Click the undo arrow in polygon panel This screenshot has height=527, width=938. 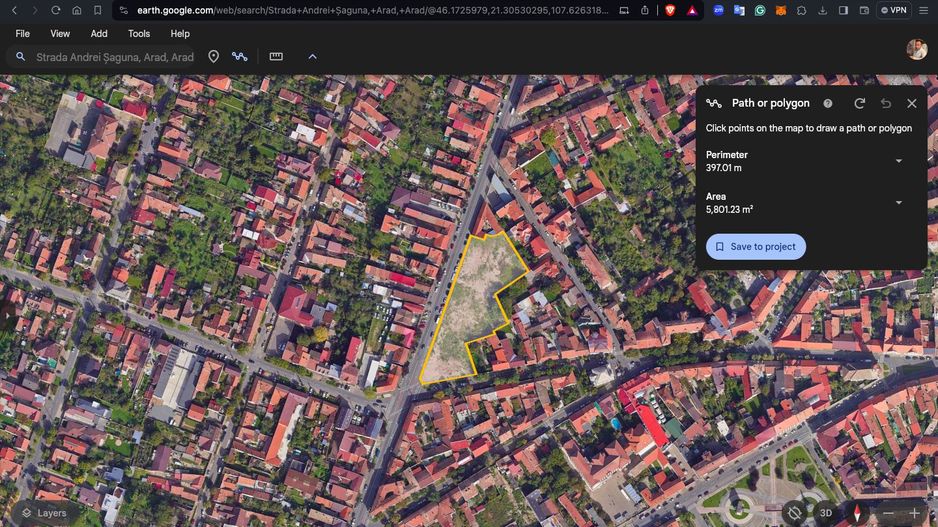tap(886, 103)
